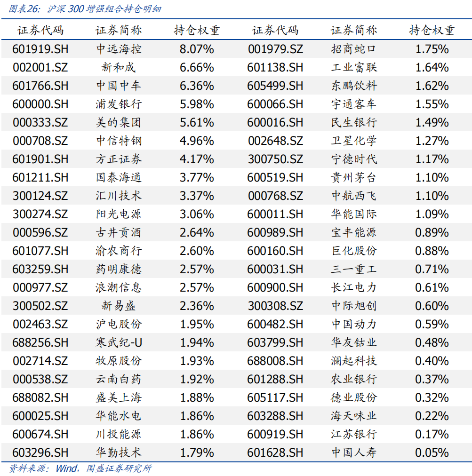Click stock name 中远海控
472x476 pixels.
point(119,49)
